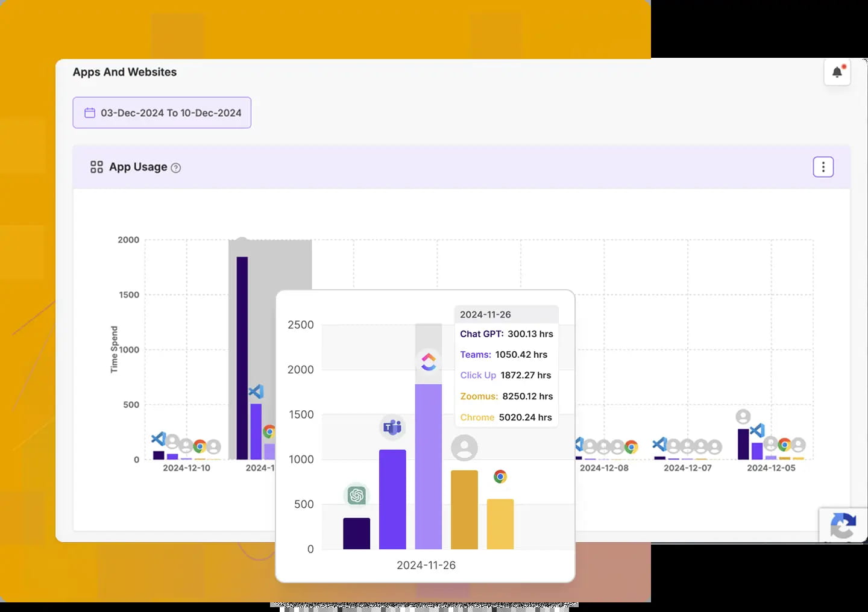Screen dimensions: 868x612
Task: Click the Chrome icon above the 2024-12-08 bars
Action: pyautogui.click(x=631, y=446)
